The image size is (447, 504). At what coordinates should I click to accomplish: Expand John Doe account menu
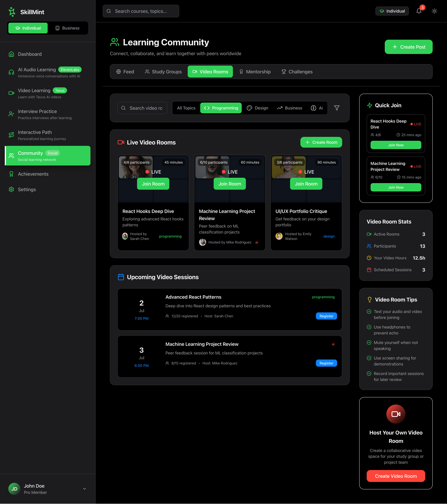[84, 489]
